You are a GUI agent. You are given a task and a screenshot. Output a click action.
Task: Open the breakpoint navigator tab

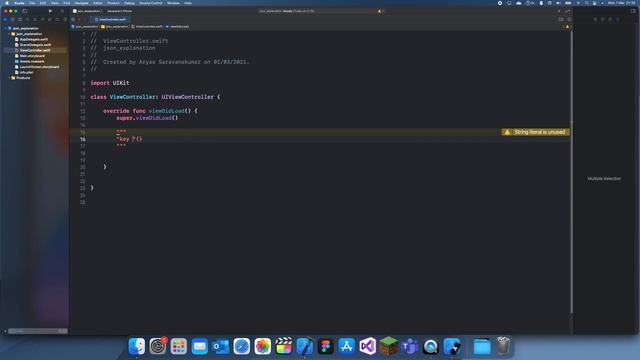(57, 19)
